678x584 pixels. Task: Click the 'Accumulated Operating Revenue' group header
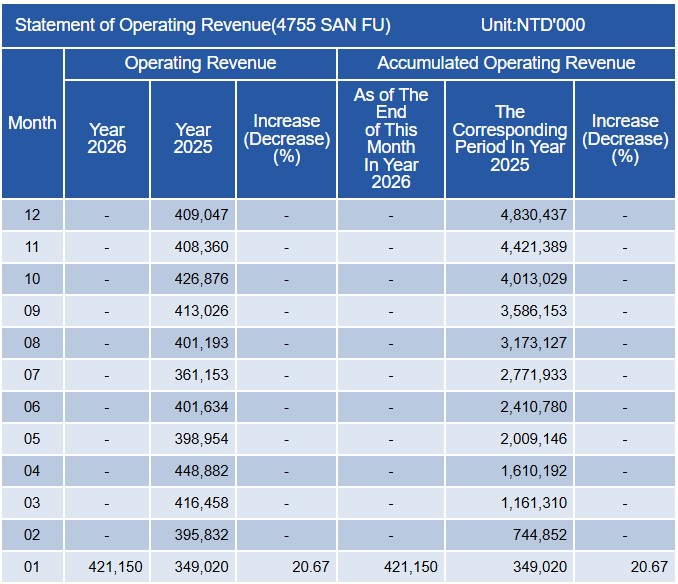click(505, 63)
